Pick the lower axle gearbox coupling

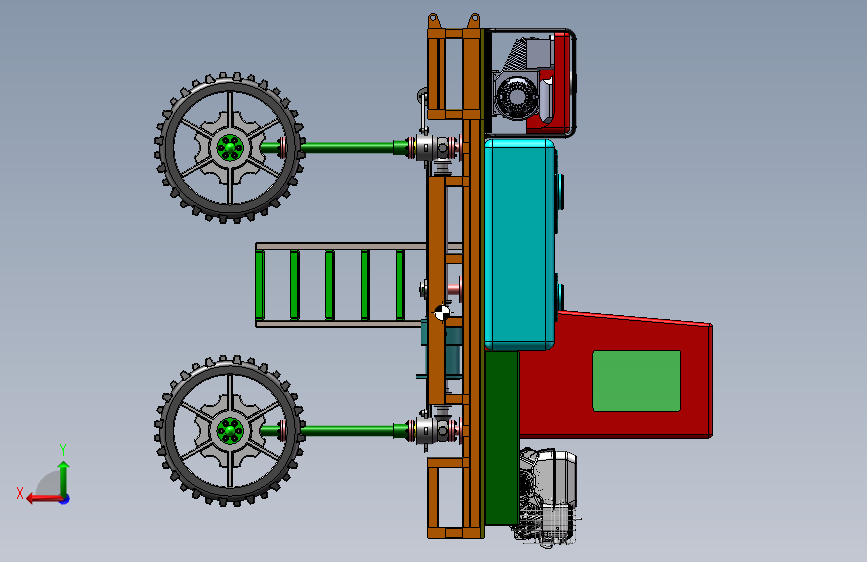pyautogui.click(x=434, y=430)
